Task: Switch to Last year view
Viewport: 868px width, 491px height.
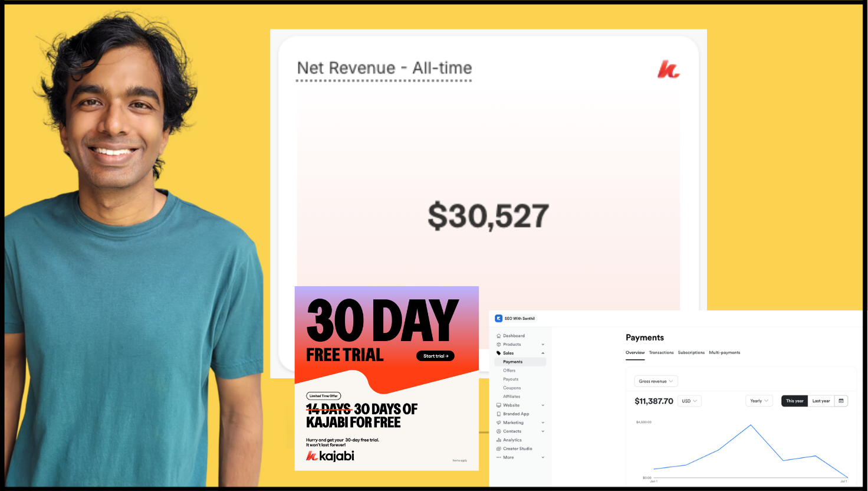Action: pyautogui.click(x=821, y=401)
